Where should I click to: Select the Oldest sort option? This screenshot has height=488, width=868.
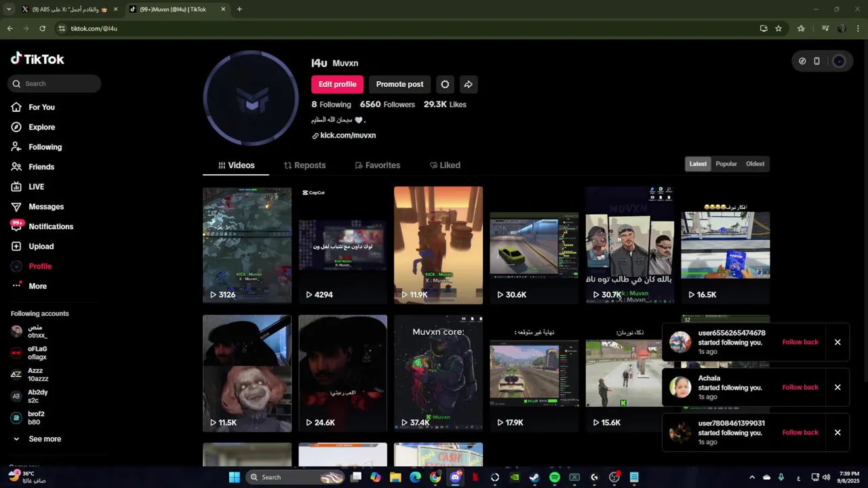[x=755, y=164]
